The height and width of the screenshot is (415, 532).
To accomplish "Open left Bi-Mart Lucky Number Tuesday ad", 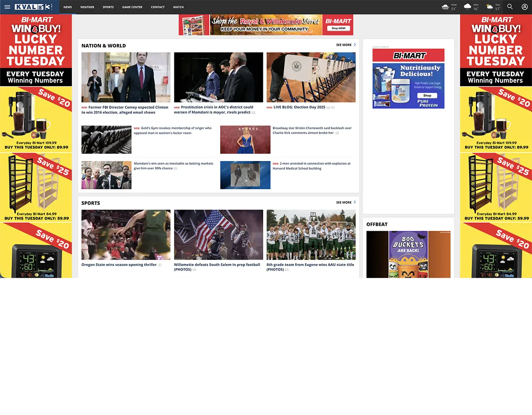I will tap(36, 146).
